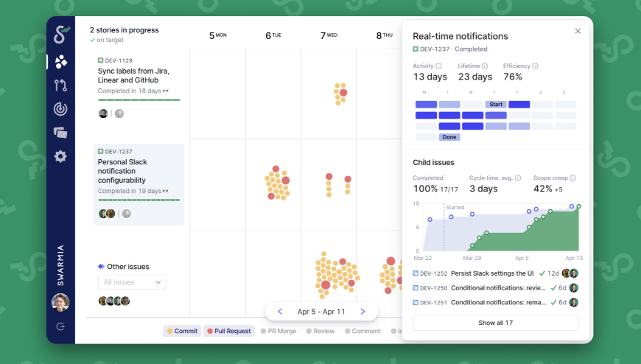Open the insights radar sidebar icon
Screen dimensions: 641x364
point(60,109)
